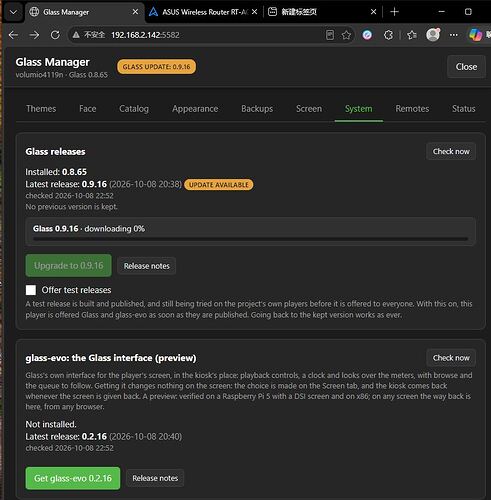The height and width of the screenshot is (500, 491).
Task: Open new tab with plus icon
Action: 394,12
